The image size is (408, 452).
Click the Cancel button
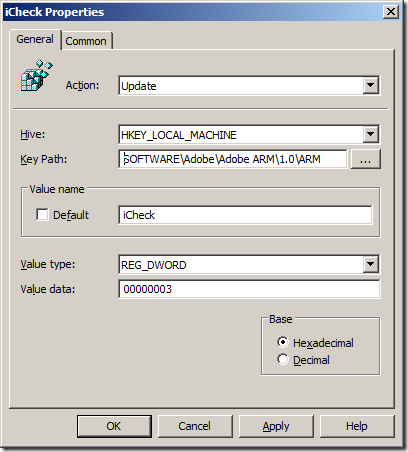pos(195,426)
